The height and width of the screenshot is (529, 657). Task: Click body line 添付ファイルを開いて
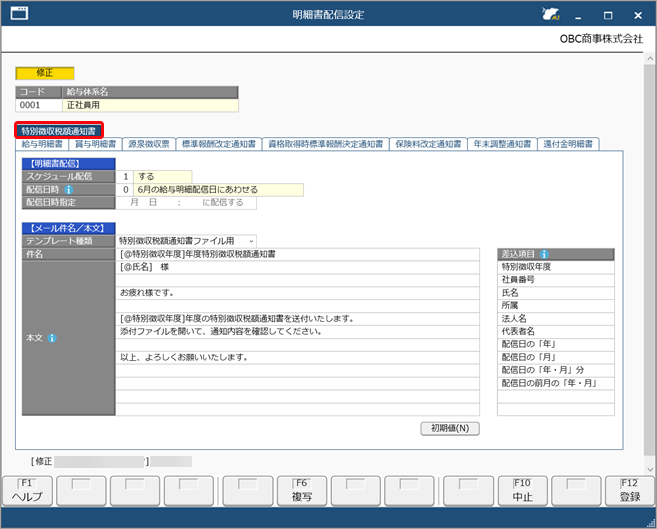coord(297,332)
